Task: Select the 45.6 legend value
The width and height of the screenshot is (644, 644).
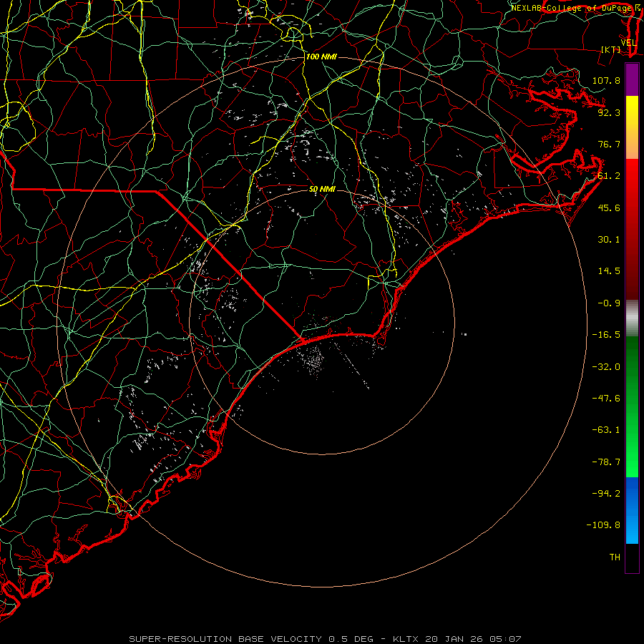Action: pos(609,208)
